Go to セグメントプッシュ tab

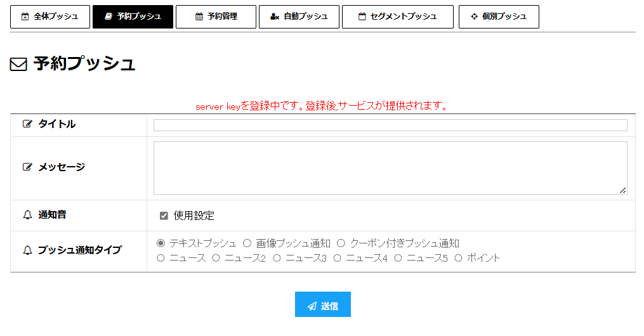[398, 16]
